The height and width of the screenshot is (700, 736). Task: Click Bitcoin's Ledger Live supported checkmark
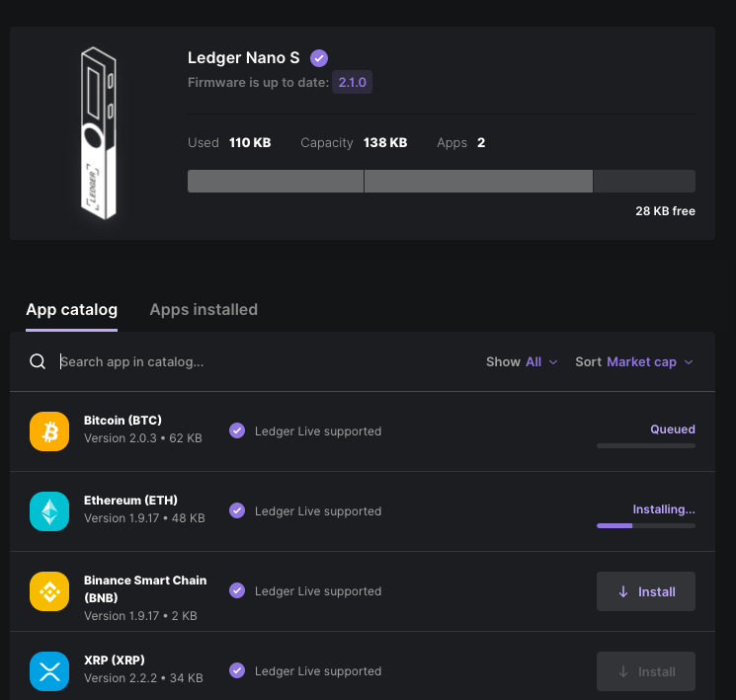[x=237, y=430]
